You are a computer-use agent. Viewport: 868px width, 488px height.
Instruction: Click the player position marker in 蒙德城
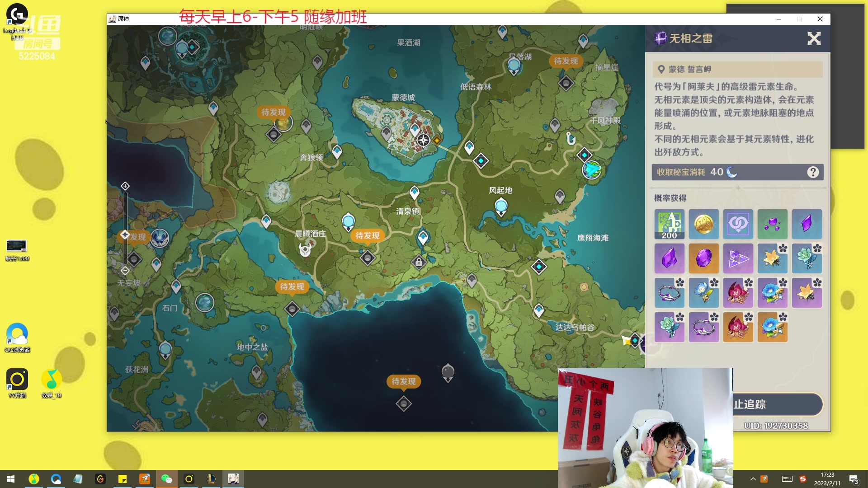tap(423, 140)
